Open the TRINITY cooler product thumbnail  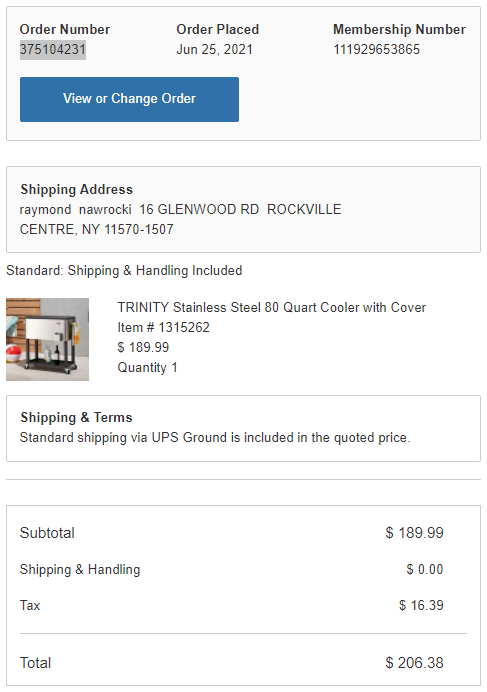[47, 339]
